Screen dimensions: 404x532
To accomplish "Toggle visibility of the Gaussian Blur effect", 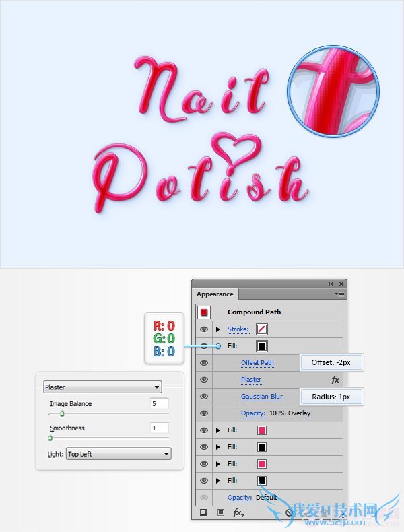I will (x=204, y=396).
